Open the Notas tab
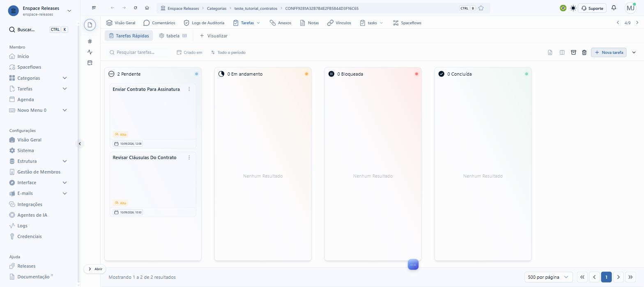Viewport: 644px width, 287px height. tap(309, 23)
